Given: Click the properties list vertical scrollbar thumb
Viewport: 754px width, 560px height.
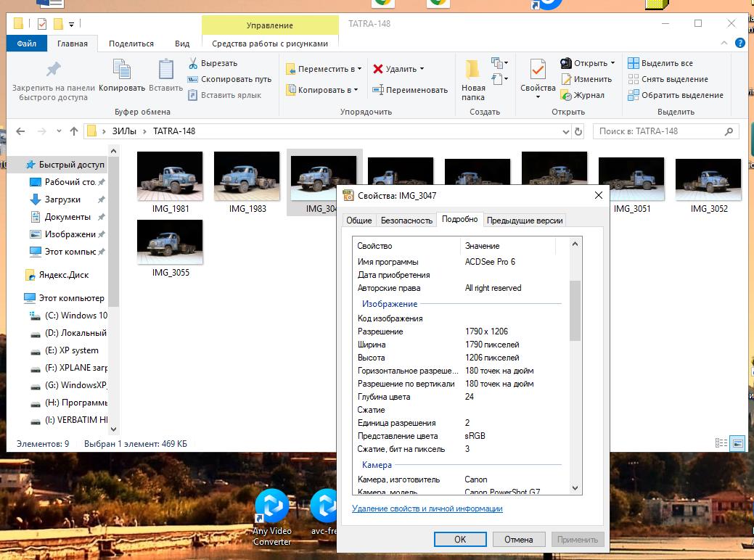Looking at the screenshot, I should click(x=575, y=310).
